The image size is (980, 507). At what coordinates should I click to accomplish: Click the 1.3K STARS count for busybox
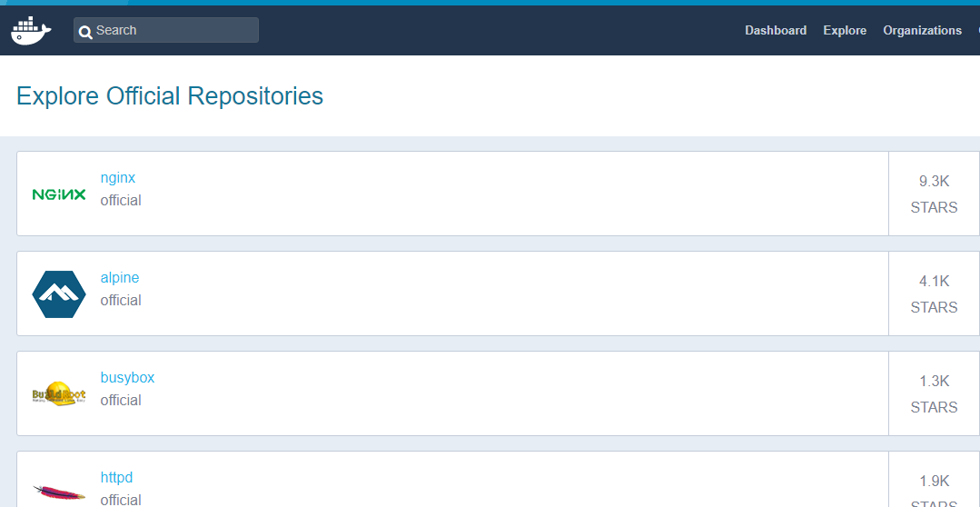click(x=934, y=393)
